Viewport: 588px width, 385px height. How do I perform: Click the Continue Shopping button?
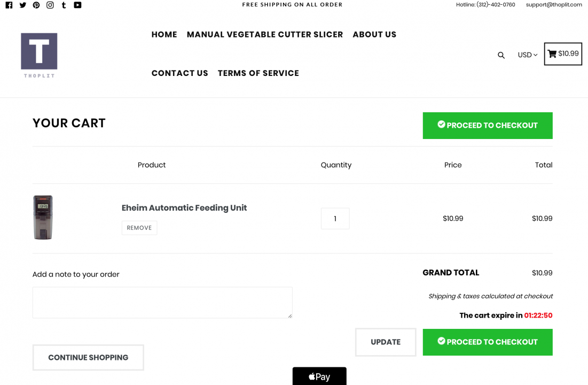88,358
